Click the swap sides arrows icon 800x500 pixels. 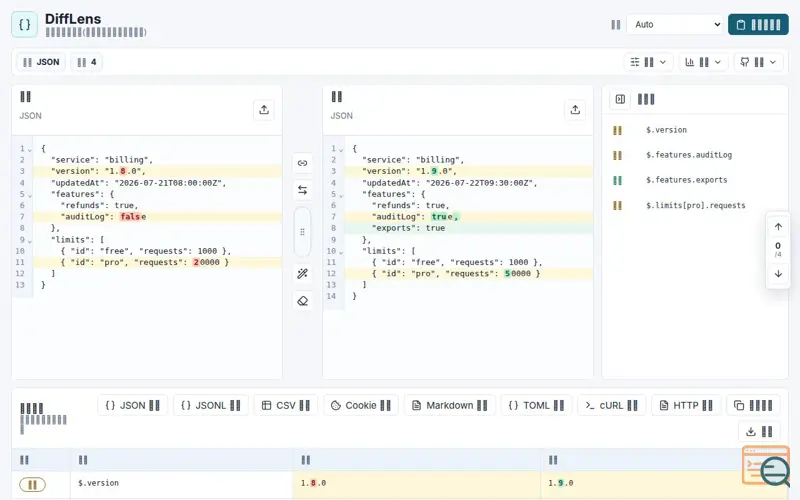tap(303, 190)
